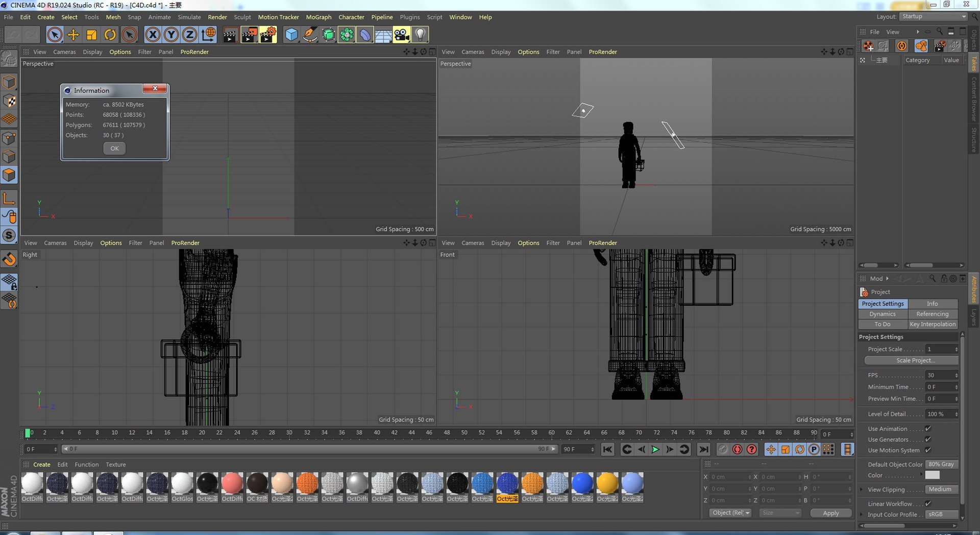Screen dimensions: 980x535
Task: Enable Polygons mode in left sidebar
Action: [9, 175]
